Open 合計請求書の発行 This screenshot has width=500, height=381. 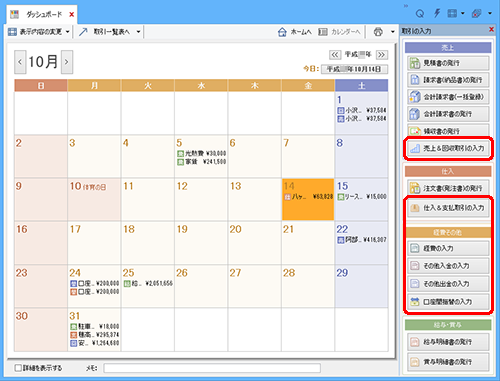pos(448,114)
